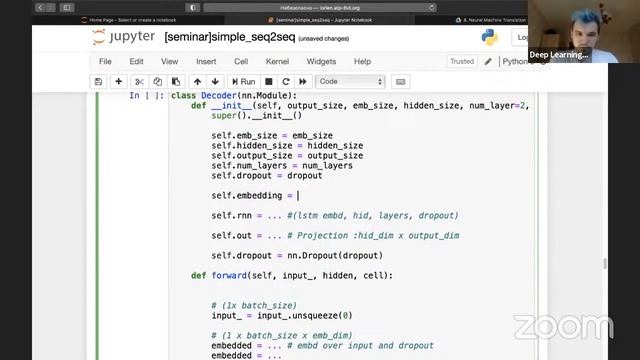Click the pencil edit mode icon
This screenshot has width=640, height=360.
tap(488, 62)
